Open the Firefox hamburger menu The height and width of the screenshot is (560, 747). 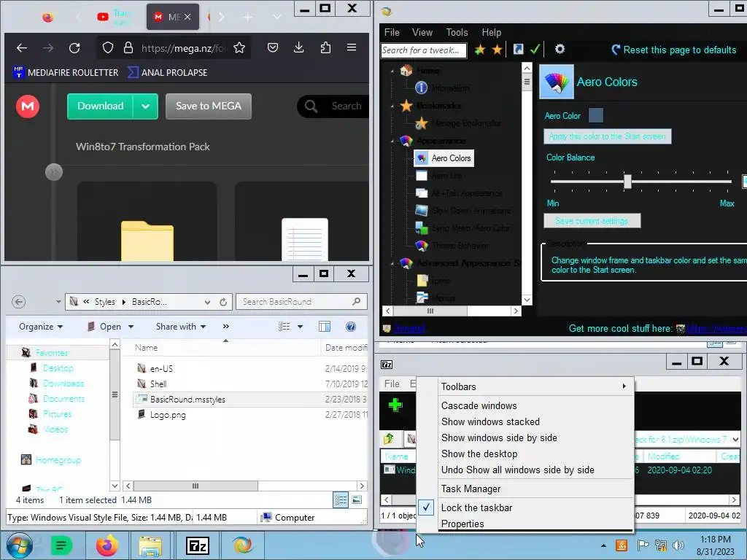352,47
